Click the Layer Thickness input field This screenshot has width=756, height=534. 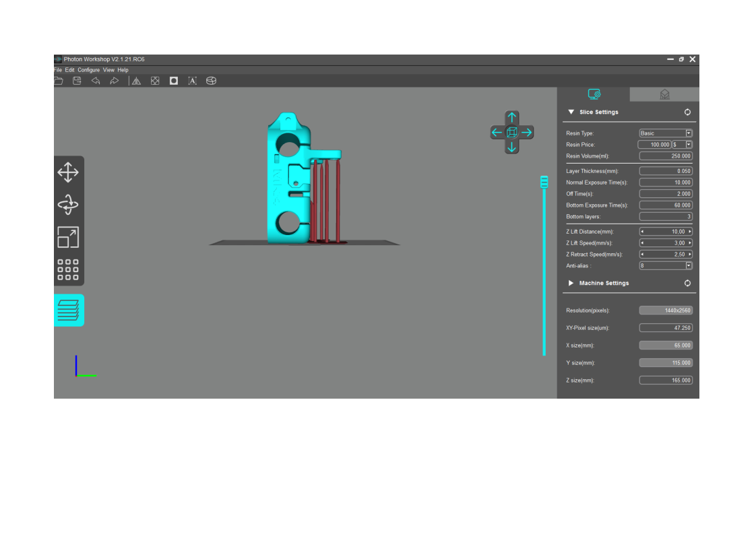click(665, 171)
